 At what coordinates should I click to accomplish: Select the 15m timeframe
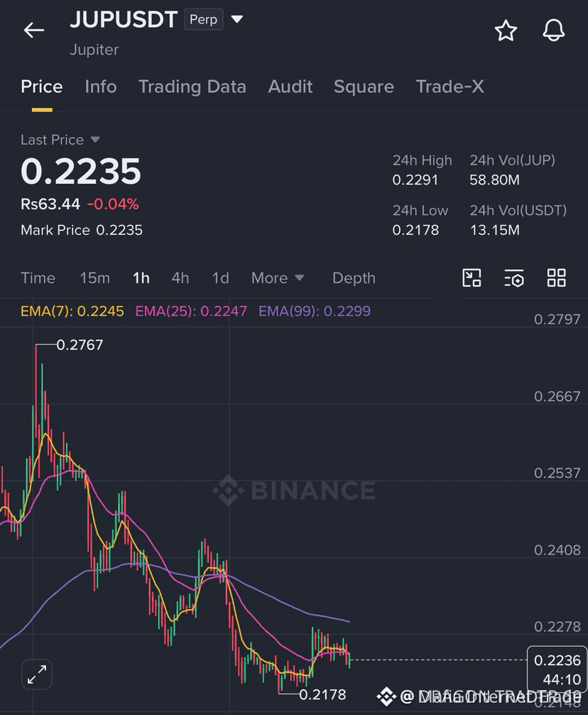tap(95, 278)
